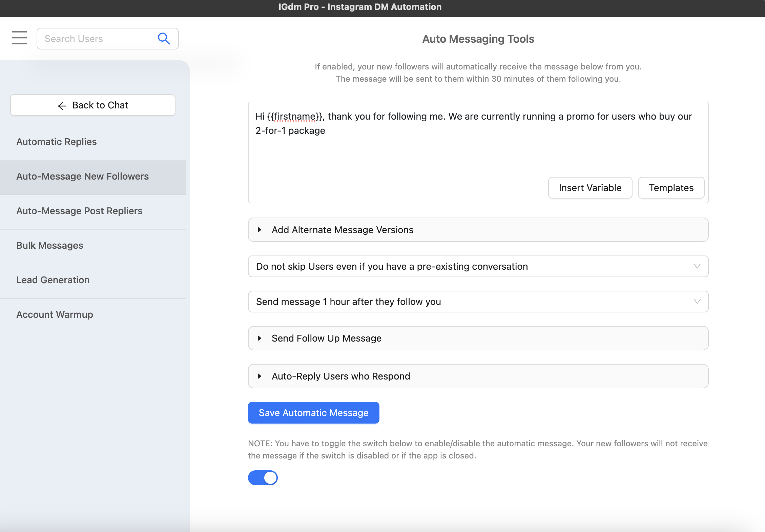Disable the automatic message toggle switch
This screenshot has height=532, width=765.
point(263,477)
